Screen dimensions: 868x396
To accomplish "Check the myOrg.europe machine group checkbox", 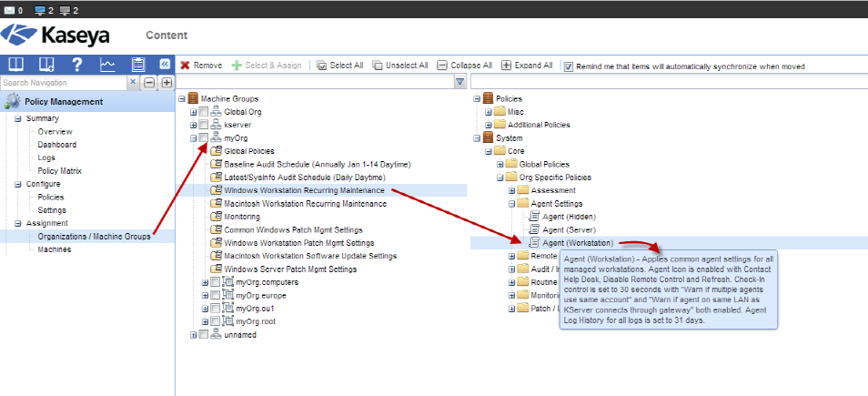I will [x=215, y=296].
